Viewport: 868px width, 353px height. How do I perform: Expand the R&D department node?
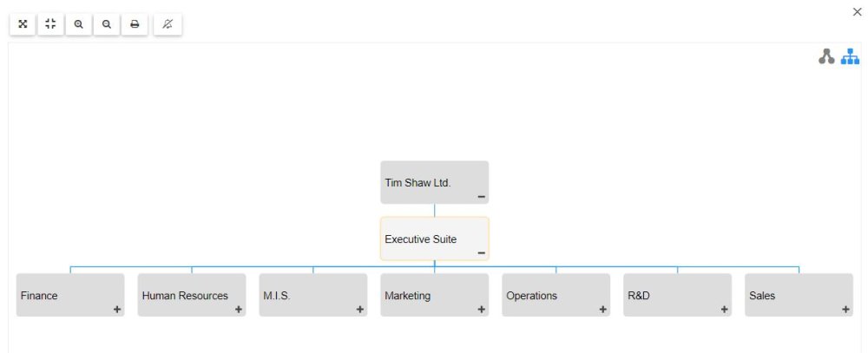tap(725, 310)
